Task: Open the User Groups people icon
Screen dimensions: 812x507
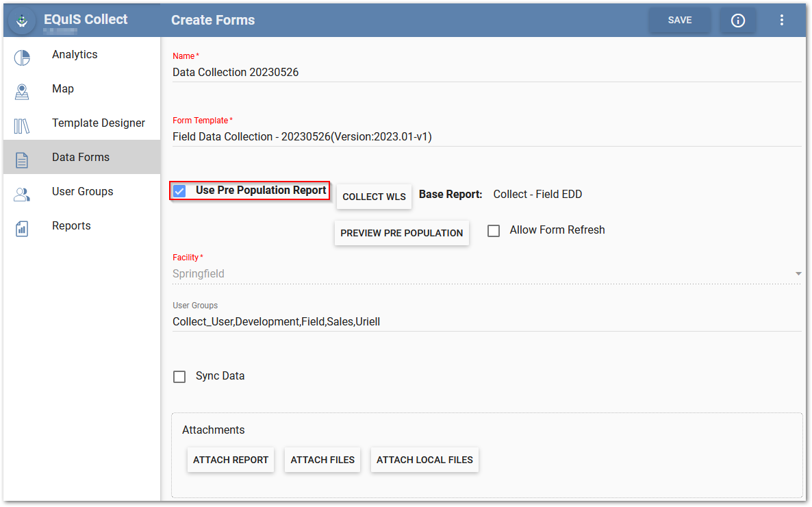Action: pos(22,195)
